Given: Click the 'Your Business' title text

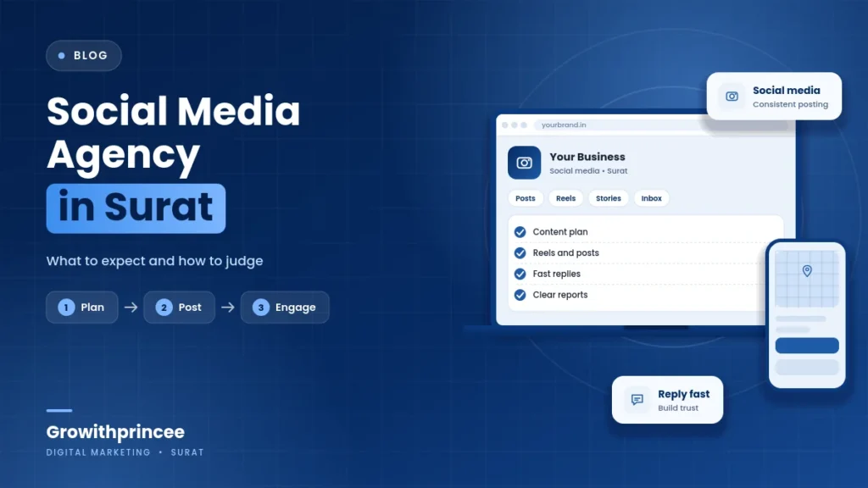Looking at the screenshot, I should coord(587,157).
